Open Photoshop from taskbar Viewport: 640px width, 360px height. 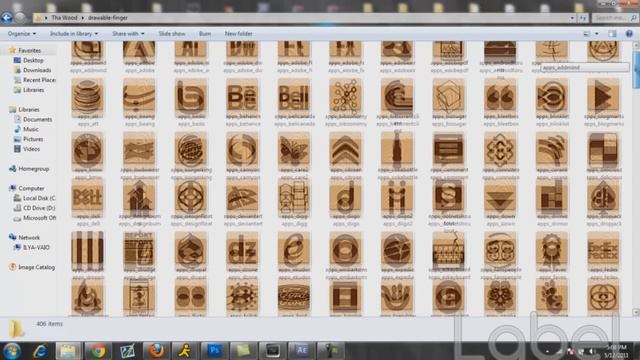(214, 351)
